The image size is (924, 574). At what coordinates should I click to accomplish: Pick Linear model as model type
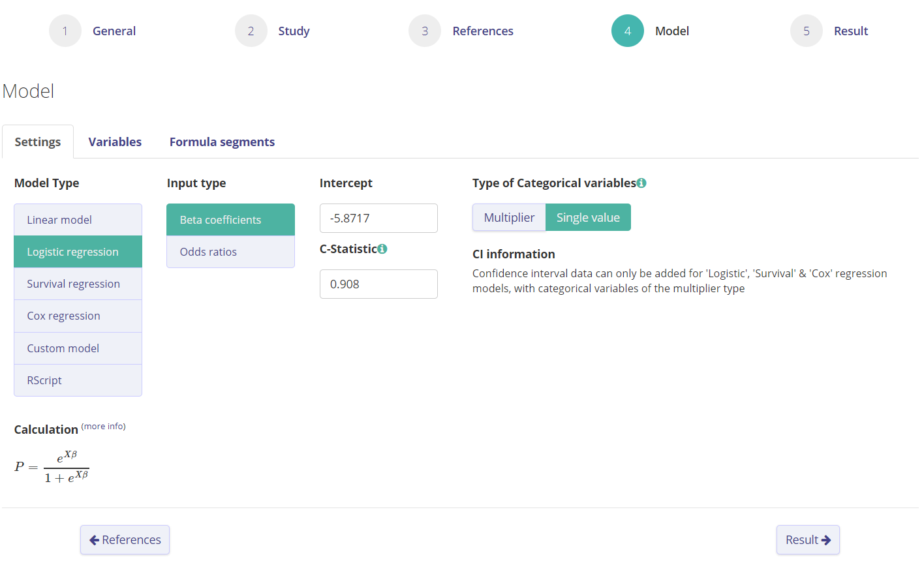point(78,220)
